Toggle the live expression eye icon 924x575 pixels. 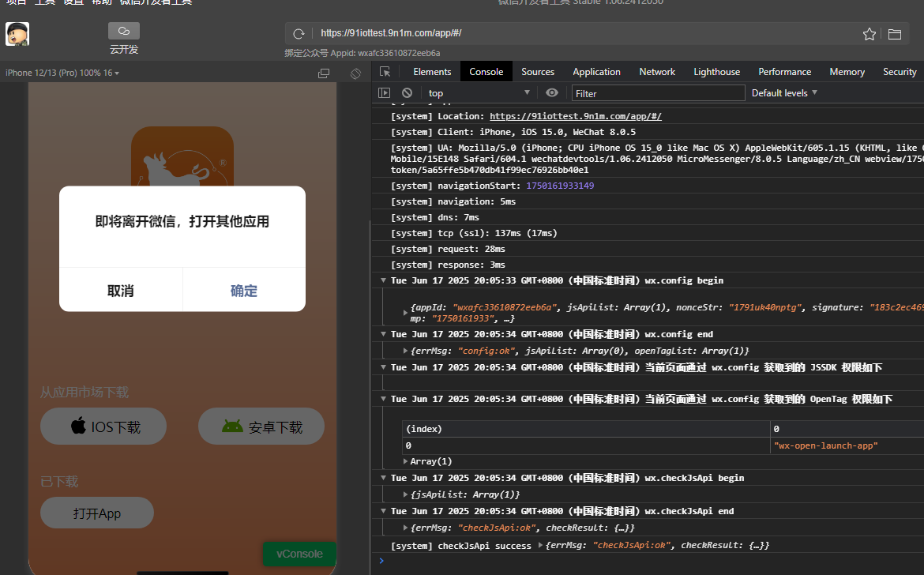(x=551, y=92)
